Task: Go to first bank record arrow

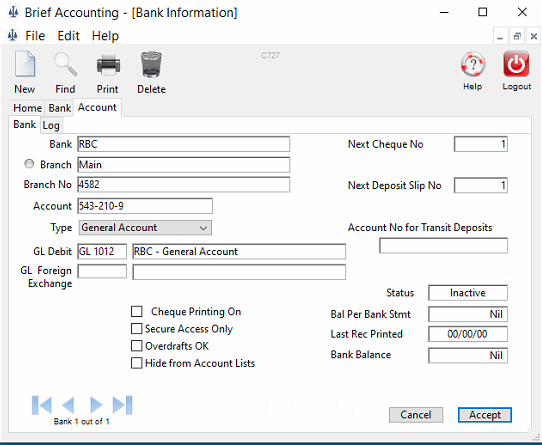Action: [41, 405]
